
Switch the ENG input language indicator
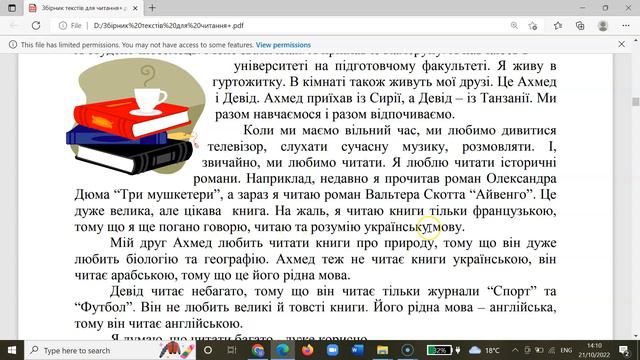click(x=566, y=350)
